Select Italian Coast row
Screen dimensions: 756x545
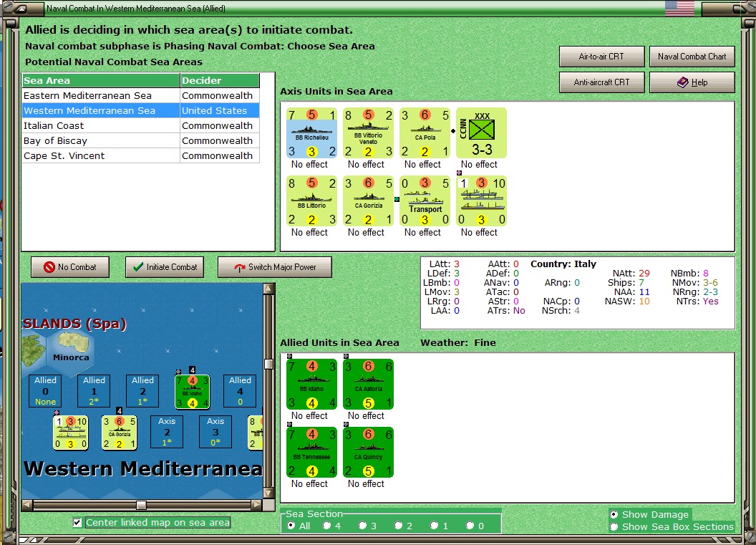point(141,125)
